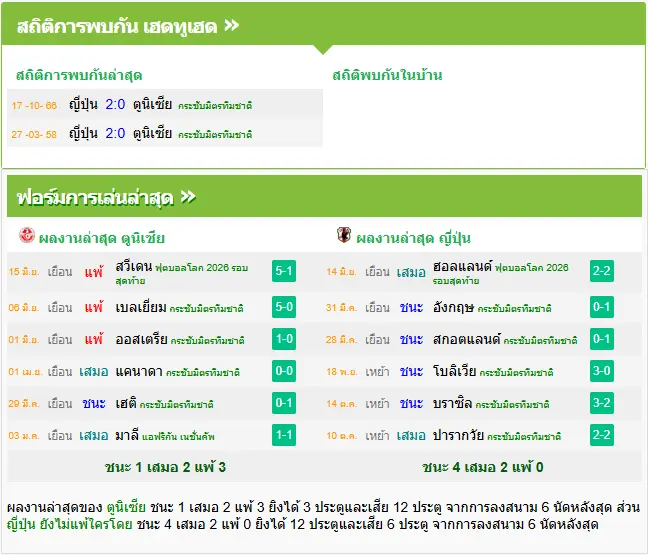The height and width of the screenshot is (555, 648).
Task: Click the opponent name เฮติ
Action: pos(126,403)
